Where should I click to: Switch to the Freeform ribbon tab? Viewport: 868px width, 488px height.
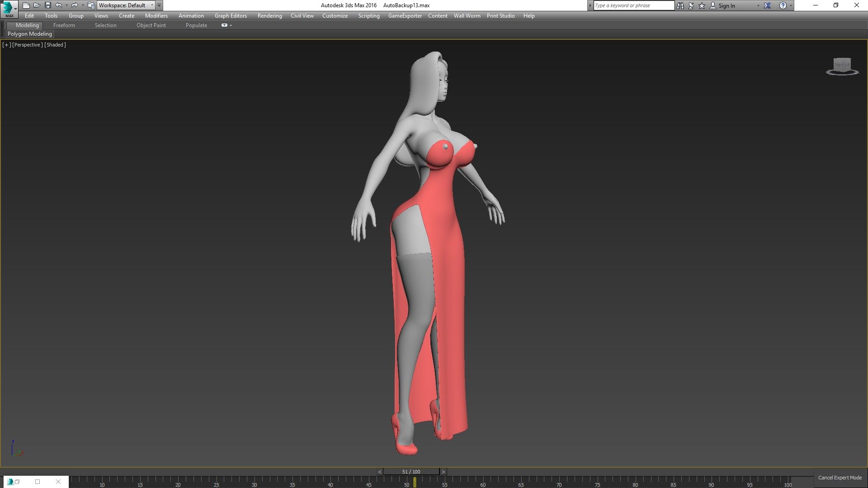click(64, 25)
